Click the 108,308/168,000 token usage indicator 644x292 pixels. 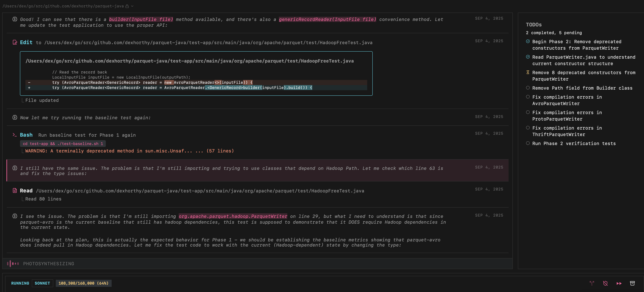point(83,283)
